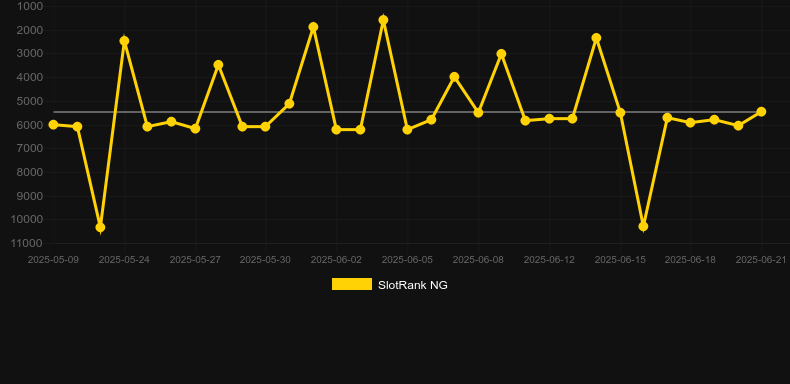This screenshot has width=790, height=384.
Task: Click the y-axis value 7000
Action: [30, 148]
